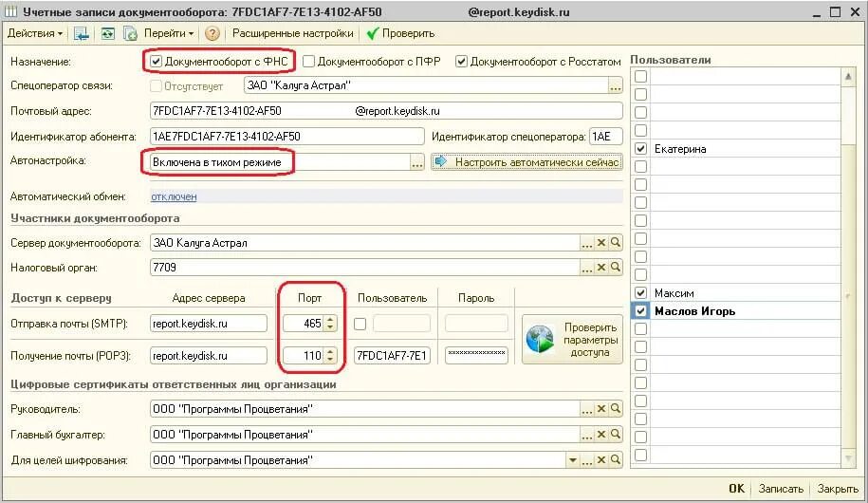Open selection for Руководитель certificate
868x503 pixels.
[587, 409]
